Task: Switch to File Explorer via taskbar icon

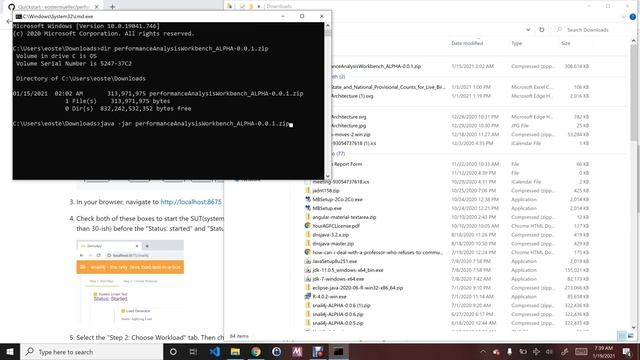Action: 235,351
